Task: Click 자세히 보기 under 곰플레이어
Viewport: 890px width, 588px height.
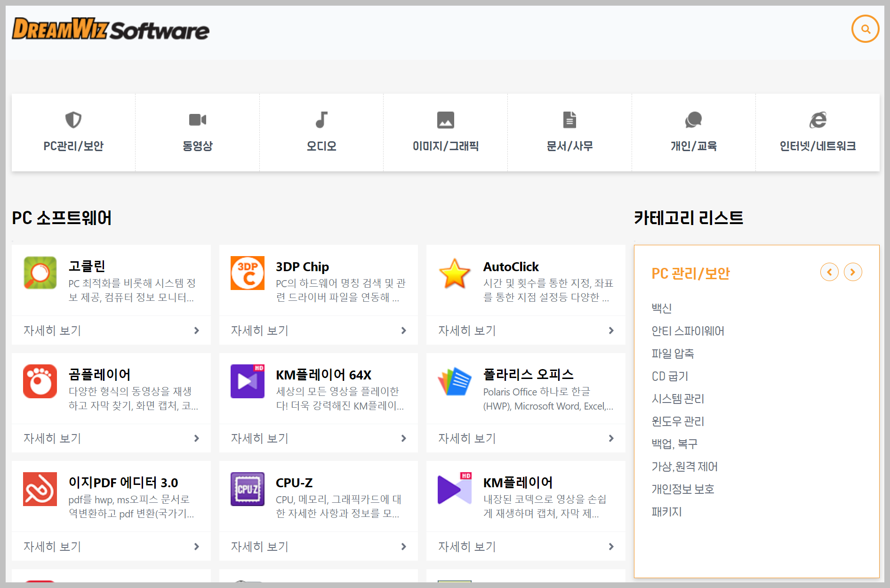Action: pos(111,438)
